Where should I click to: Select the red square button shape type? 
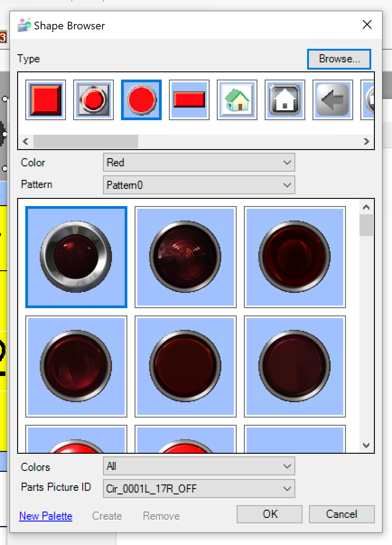coord(46,100)
